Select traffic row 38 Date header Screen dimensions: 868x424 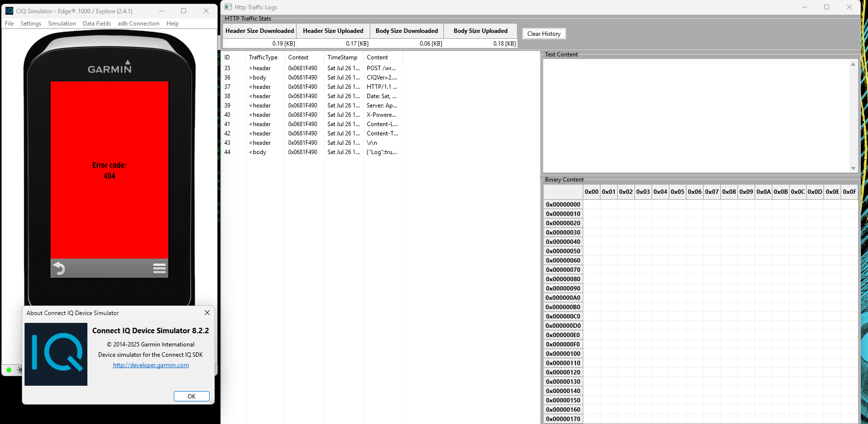click(312, 96)
